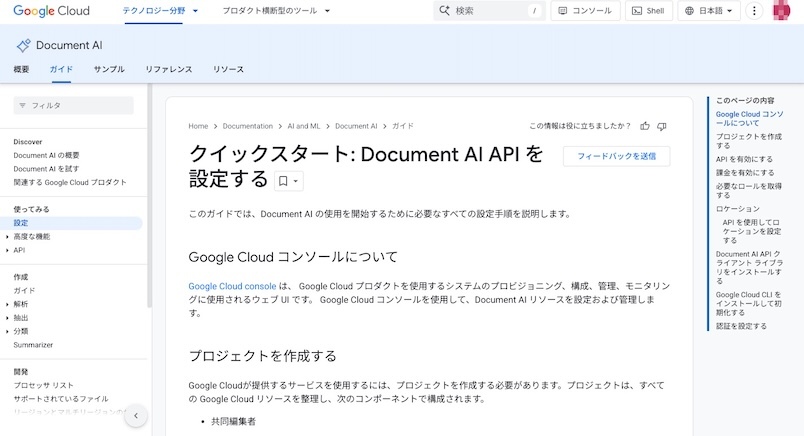
Task: Click the console icon in コンソール button
Action: pos(562,11)
